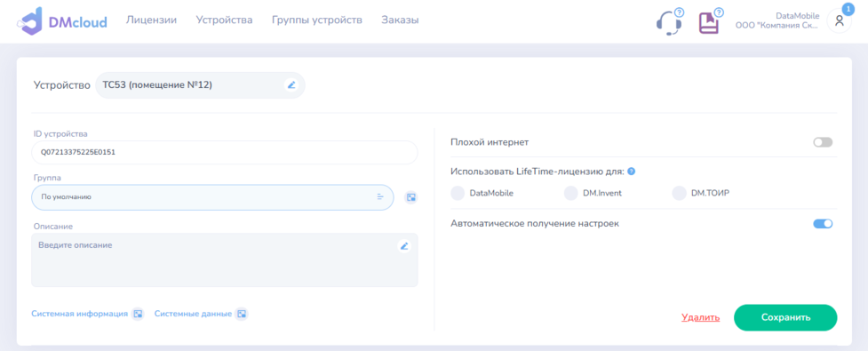The width and height of the screenshot is (868, 351).
Task: Go to Устройства menu
Action: (x=224, y=20)
